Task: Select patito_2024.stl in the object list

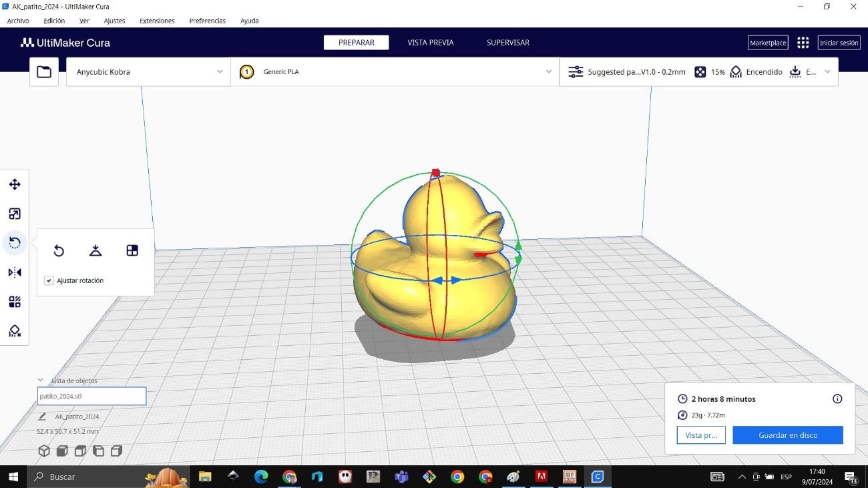Action: click(x=91, y=396)
